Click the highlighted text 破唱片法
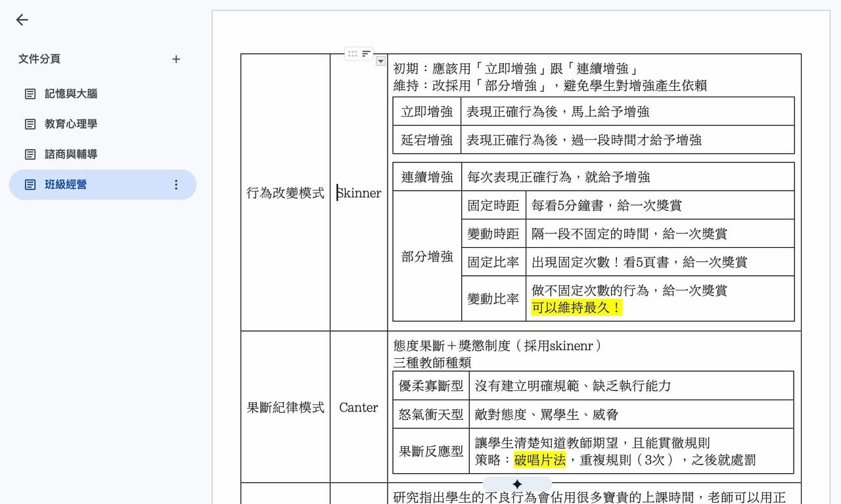 click(x=540, y=460)
